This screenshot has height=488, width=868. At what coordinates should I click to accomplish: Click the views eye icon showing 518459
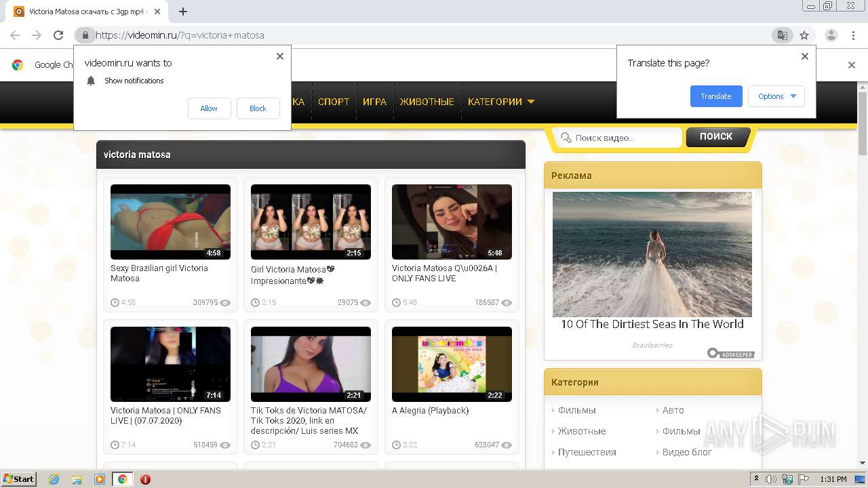tap(225, 445)
